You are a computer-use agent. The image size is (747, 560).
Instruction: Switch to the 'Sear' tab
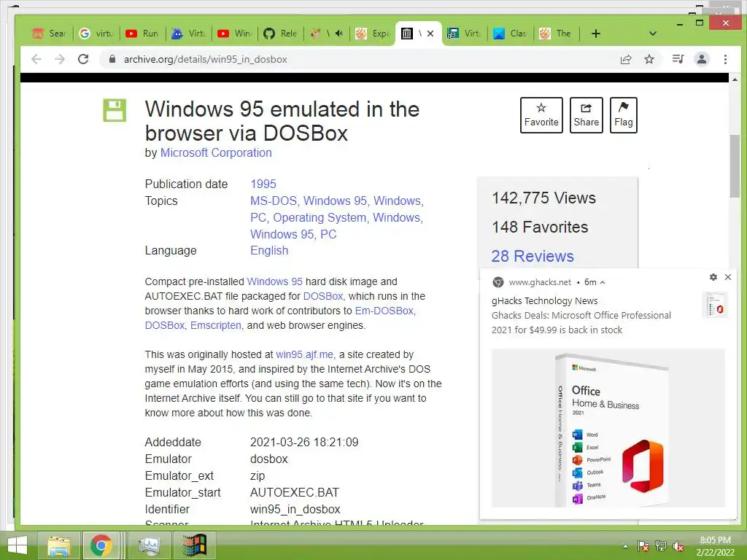pyautogui.click(x=49, y=34)
